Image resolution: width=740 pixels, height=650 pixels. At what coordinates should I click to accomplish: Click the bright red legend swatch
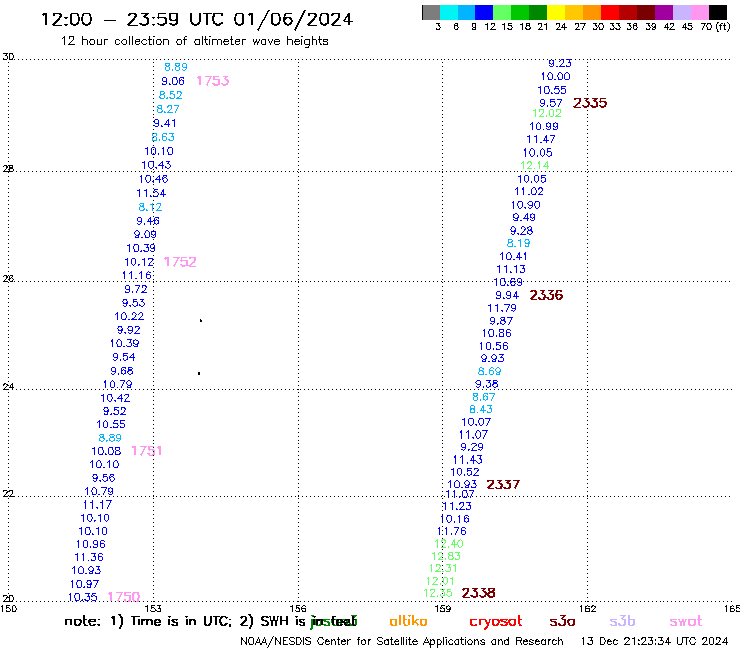pos(610,12)
